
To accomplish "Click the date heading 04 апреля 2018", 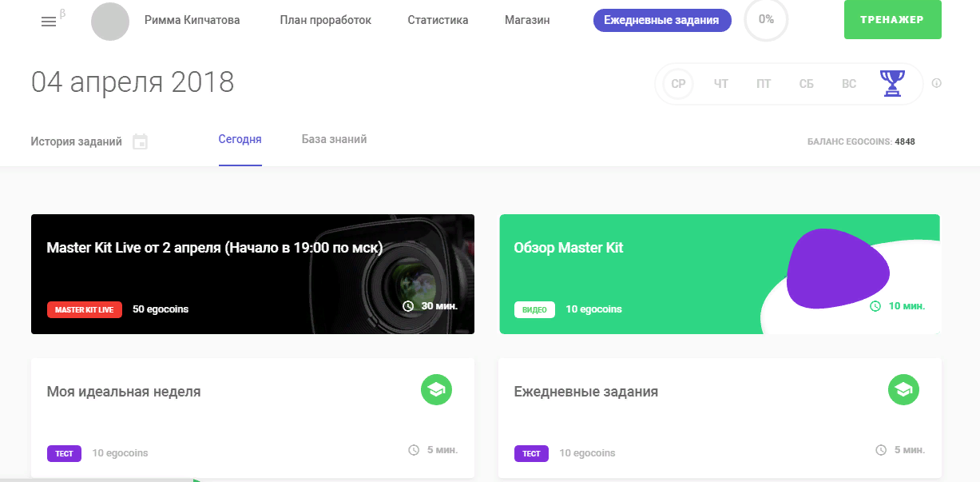I will click(x=133, y=82).
